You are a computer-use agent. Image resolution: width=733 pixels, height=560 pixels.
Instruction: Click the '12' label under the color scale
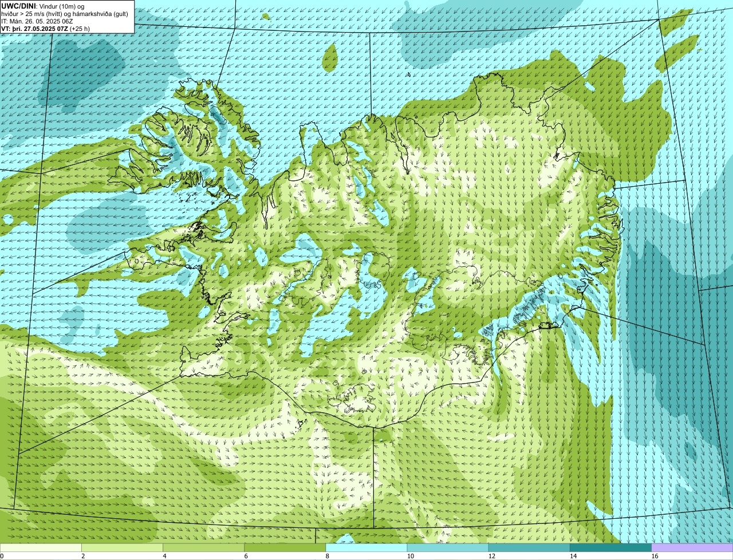point(491,556)
